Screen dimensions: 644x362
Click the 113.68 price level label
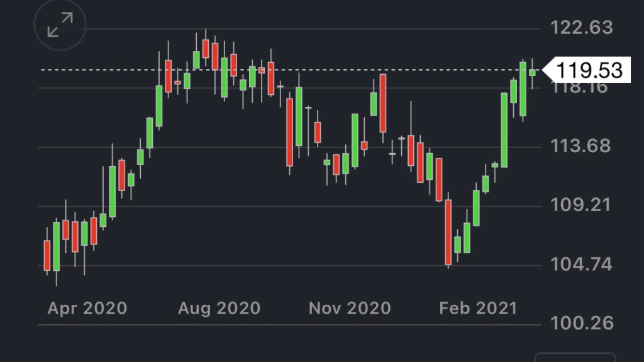(x=580, y=146)
